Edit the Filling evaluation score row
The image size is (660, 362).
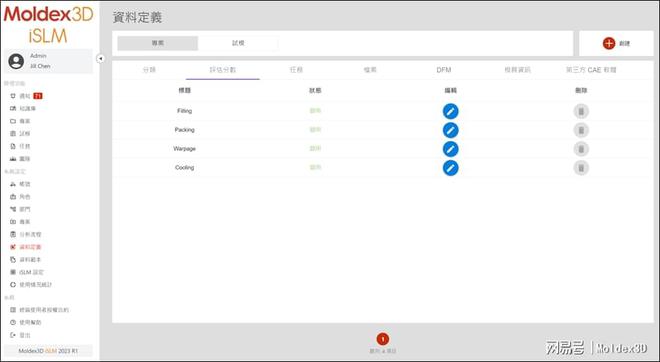coord(450,111)
